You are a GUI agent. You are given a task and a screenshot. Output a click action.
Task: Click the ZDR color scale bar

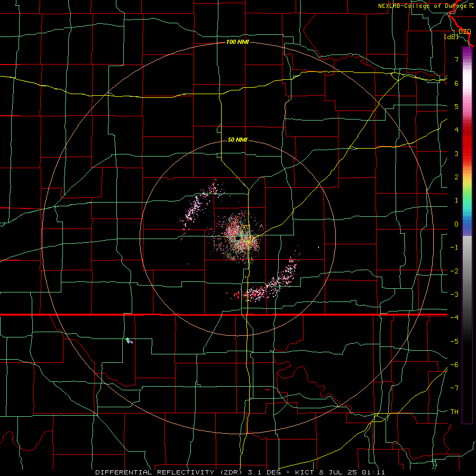467,235
